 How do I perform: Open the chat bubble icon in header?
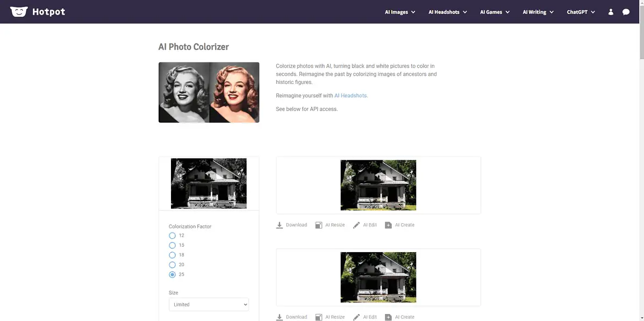click(626, 12)
